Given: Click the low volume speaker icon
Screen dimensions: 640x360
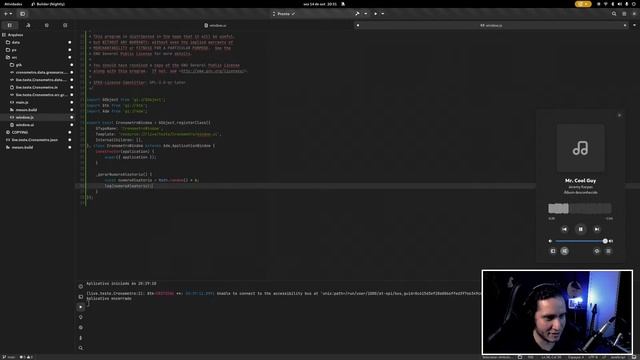Looking at the screenshot, I should pos(550,241).
